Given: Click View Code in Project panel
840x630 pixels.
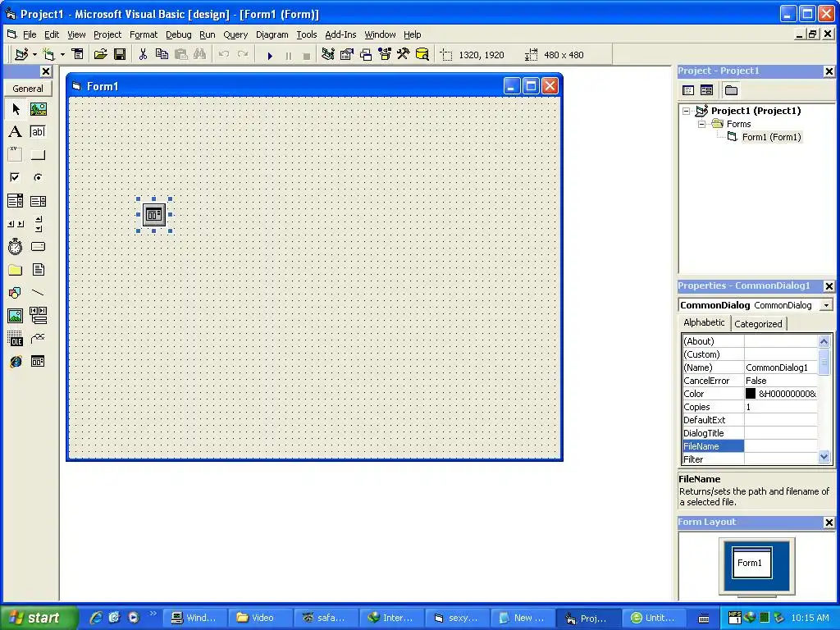Looking at the screenshot, I should pyautogui.click(x=688, y=90).
